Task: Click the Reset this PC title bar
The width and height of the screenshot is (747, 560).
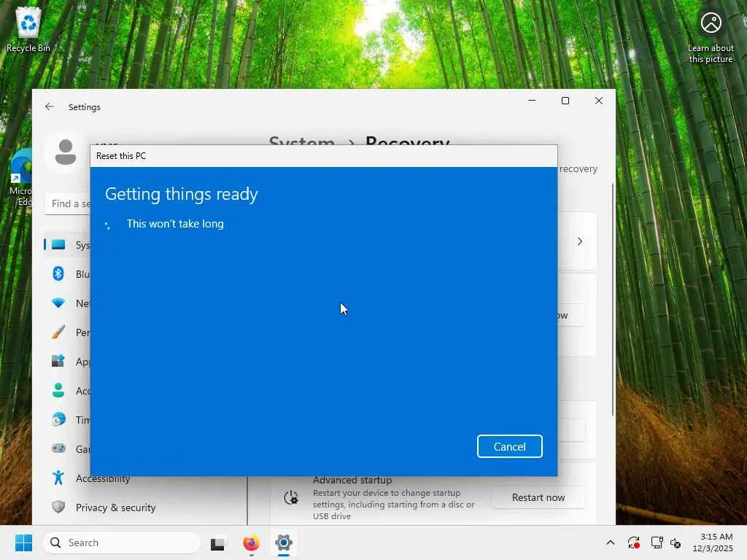Action: [323, 156]
